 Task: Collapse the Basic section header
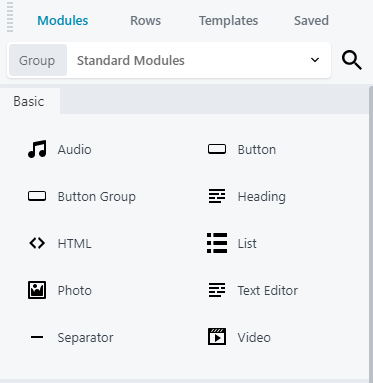click(x=29, y=101)
